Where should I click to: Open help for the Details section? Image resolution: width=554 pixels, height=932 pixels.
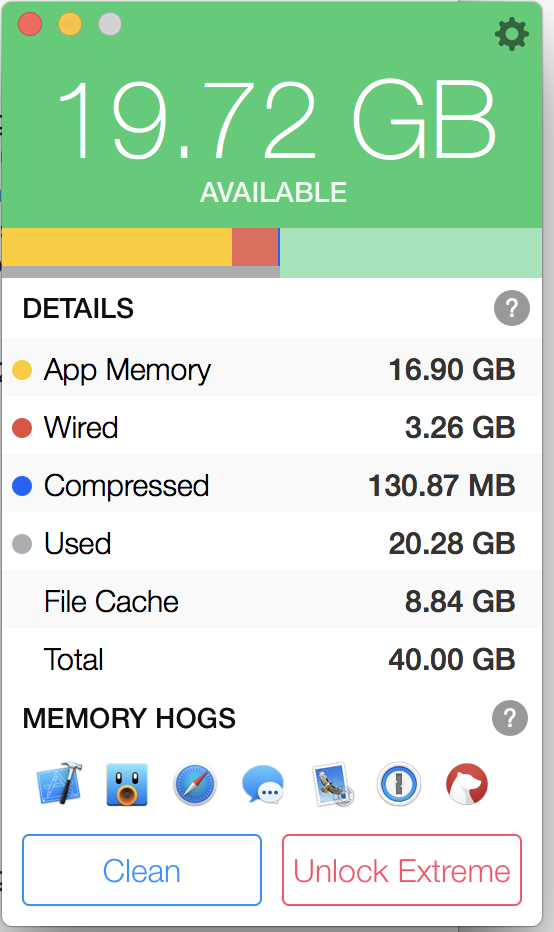click(512, 308)
